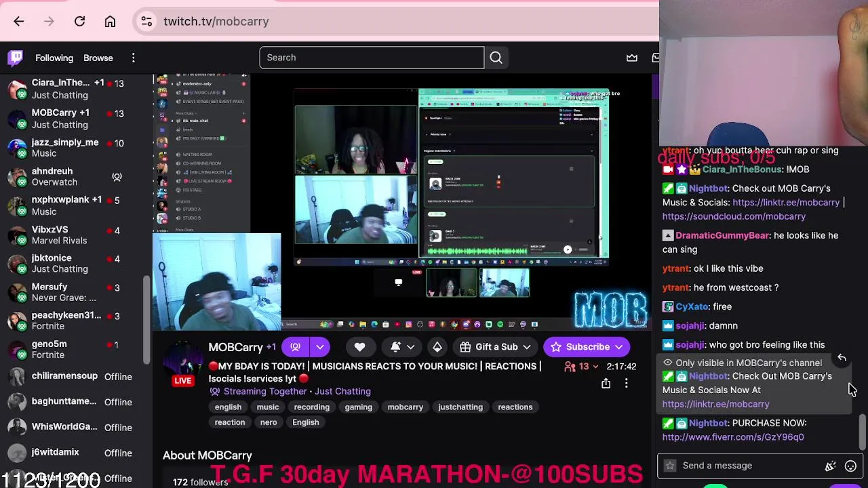Click the Twitch search input field
This screenshot has width=868, height=488.
(372, 58)
